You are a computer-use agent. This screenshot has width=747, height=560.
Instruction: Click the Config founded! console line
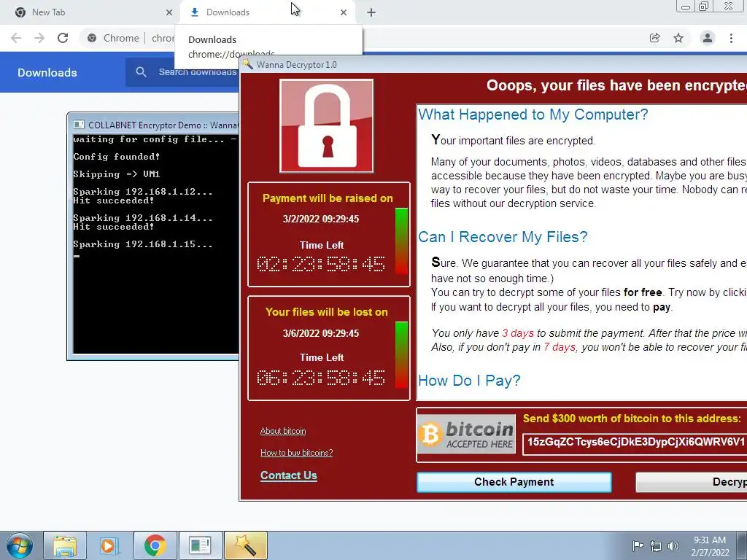click(117, 157)
